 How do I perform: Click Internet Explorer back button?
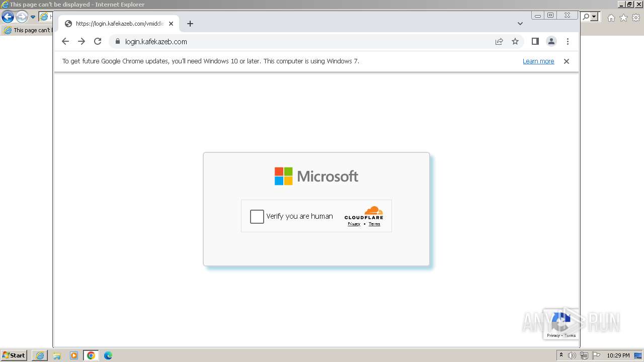point(8,17)
